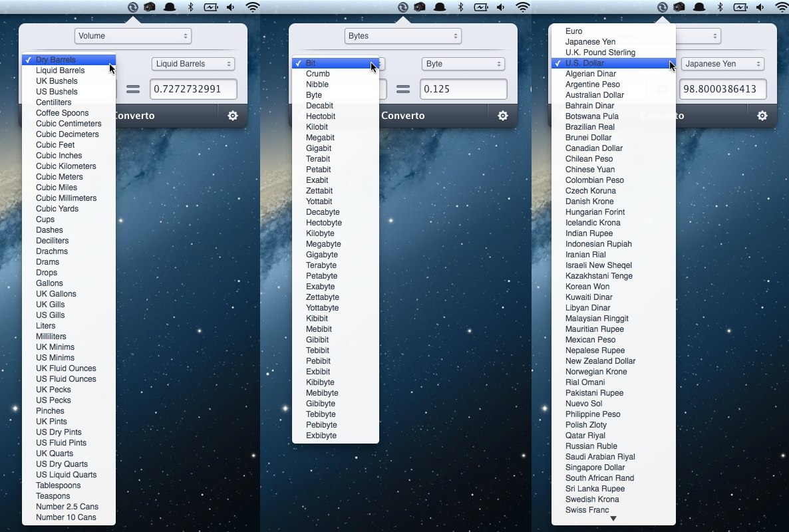Choose Swiss Franc from the currency list

point(613,510)
